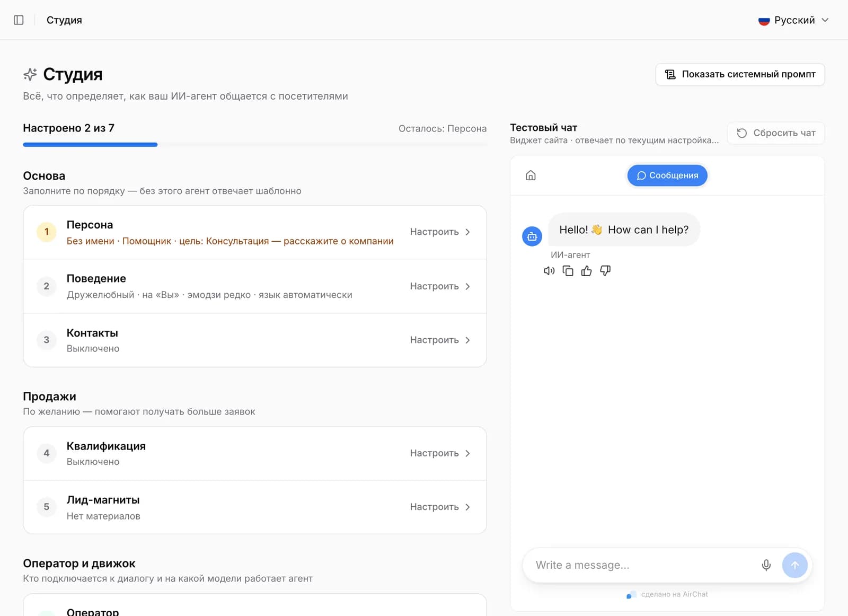Select the Персона step title
This screenshot has width=848, height=616.
(x=90, y=225)
